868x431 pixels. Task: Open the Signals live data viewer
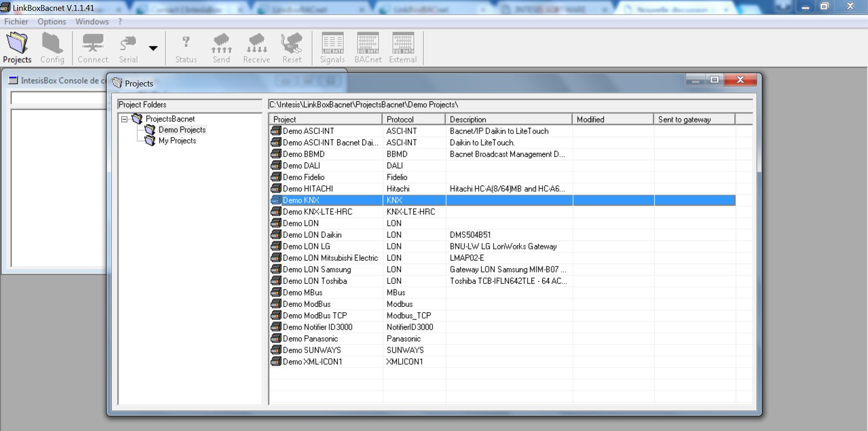click(x=333, y=47)
